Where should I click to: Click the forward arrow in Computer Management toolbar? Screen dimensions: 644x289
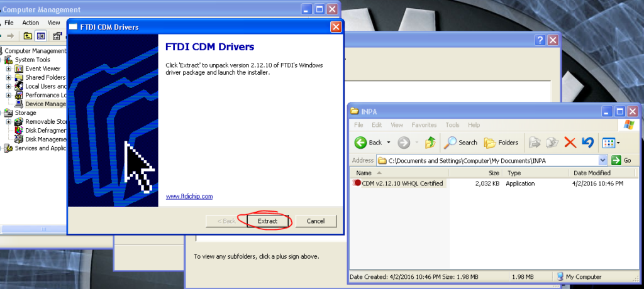click(x=11, y=36)
